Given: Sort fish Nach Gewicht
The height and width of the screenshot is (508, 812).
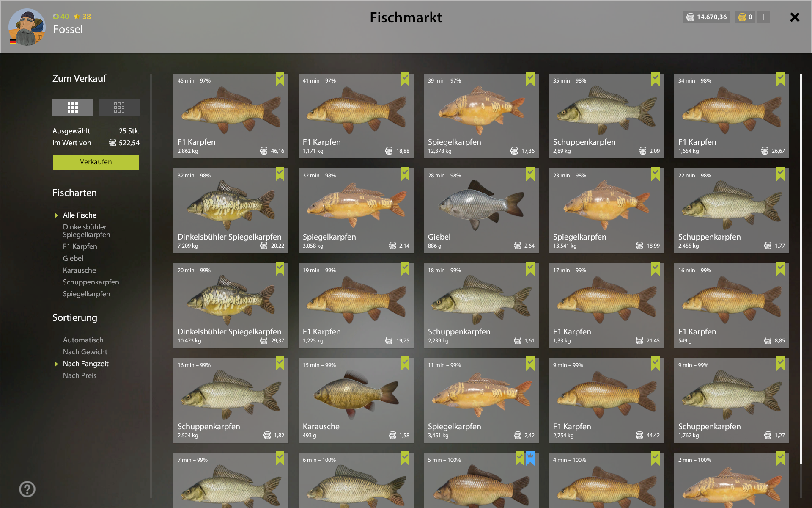Looking at the screenshot, I should click(85, 352).
